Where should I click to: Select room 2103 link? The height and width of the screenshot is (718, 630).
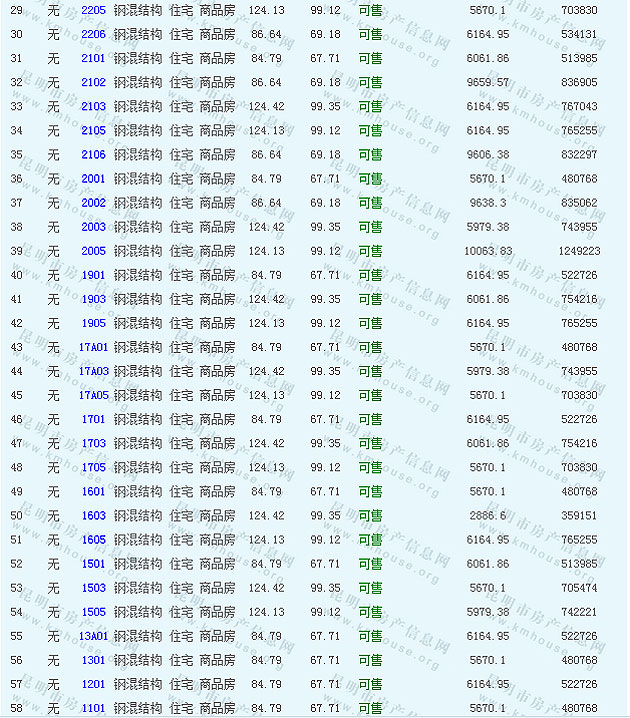tap(93, 106)
